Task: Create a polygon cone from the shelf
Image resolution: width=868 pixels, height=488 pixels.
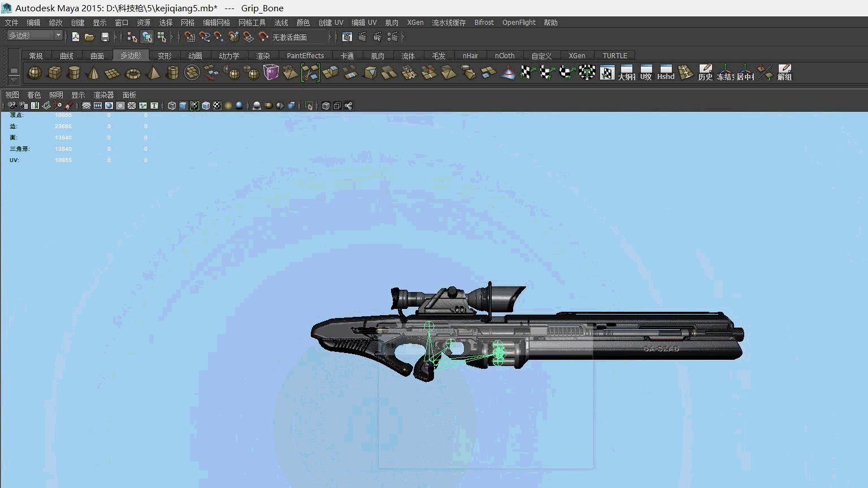Action: tap(94, 73)
